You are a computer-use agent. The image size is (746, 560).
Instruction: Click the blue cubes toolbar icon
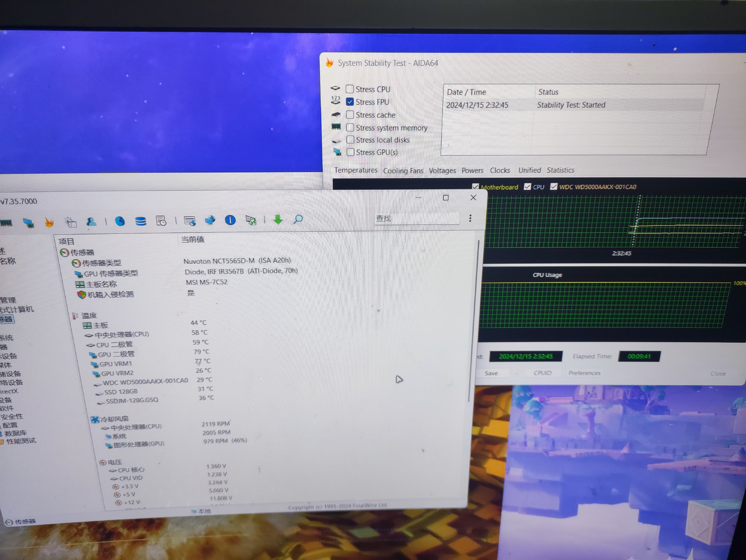click(210, 221)
